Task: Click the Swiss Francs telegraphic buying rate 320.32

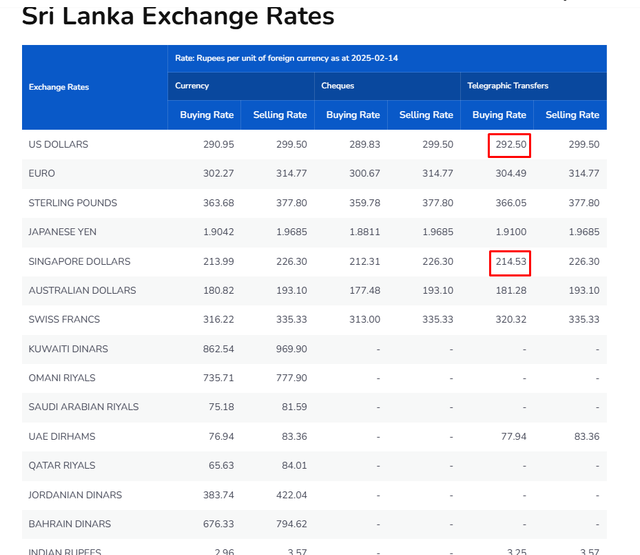Action: (x=511, y=320)
